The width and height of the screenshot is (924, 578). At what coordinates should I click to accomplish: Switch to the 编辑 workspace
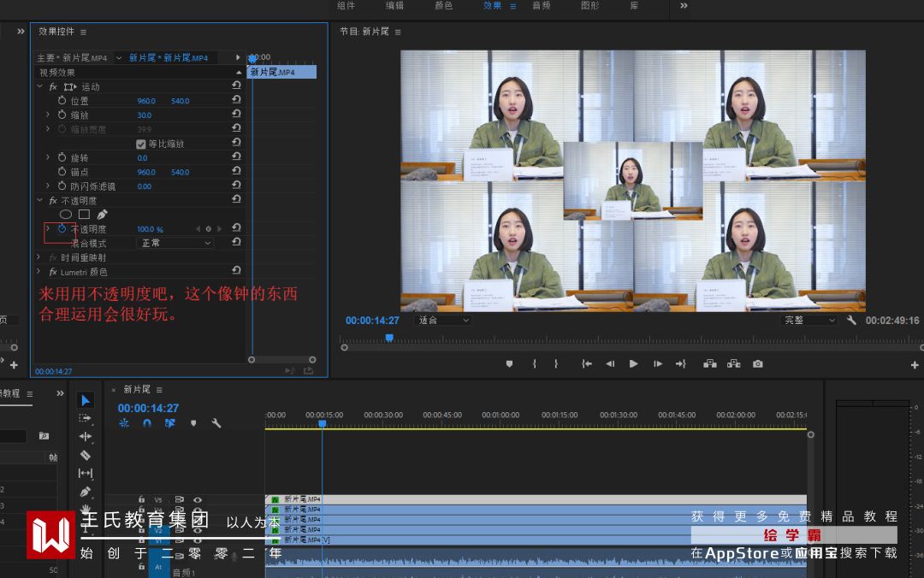(394, 5)
